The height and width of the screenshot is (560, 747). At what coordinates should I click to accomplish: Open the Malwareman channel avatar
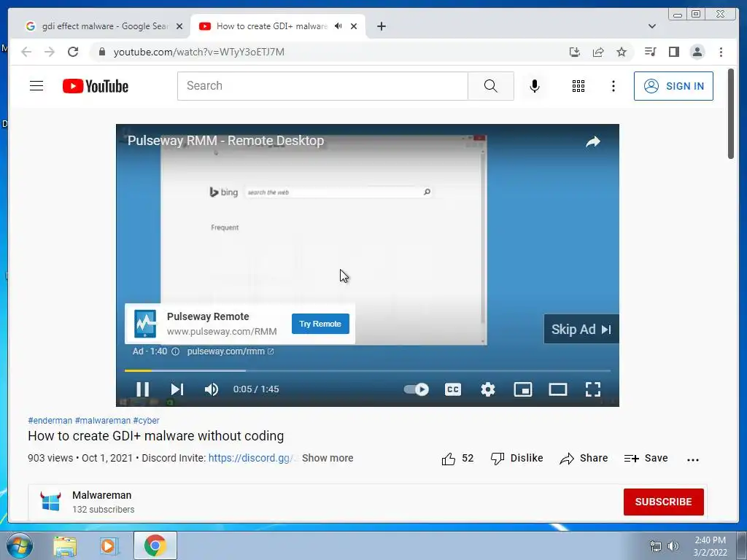(x=50, y=502)
